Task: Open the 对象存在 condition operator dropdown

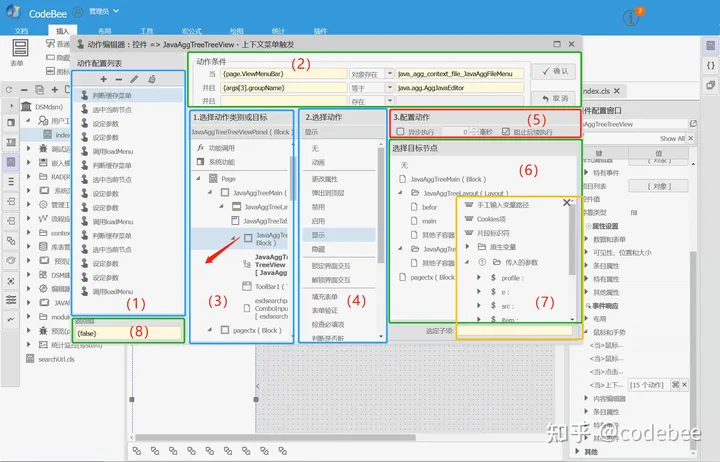Action: click(x=389, y=74)
